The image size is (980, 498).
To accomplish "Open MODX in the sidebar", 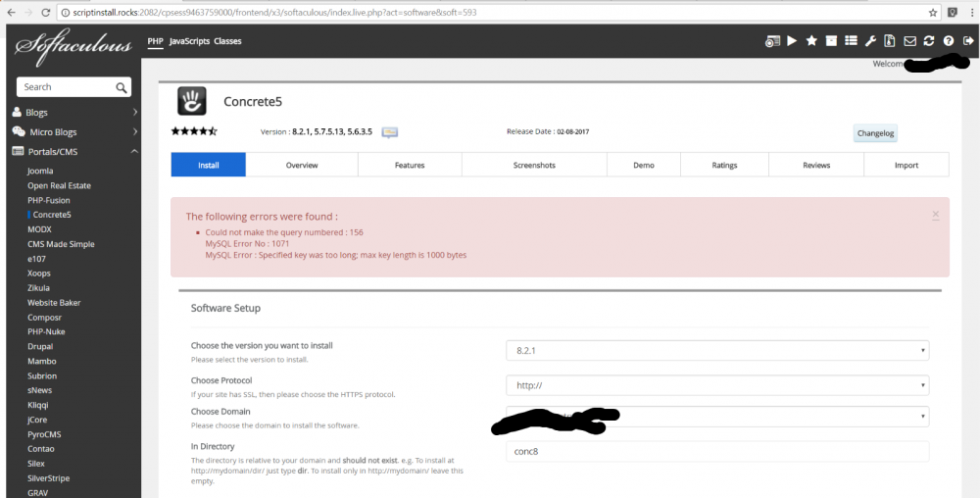I will [39, 229].
